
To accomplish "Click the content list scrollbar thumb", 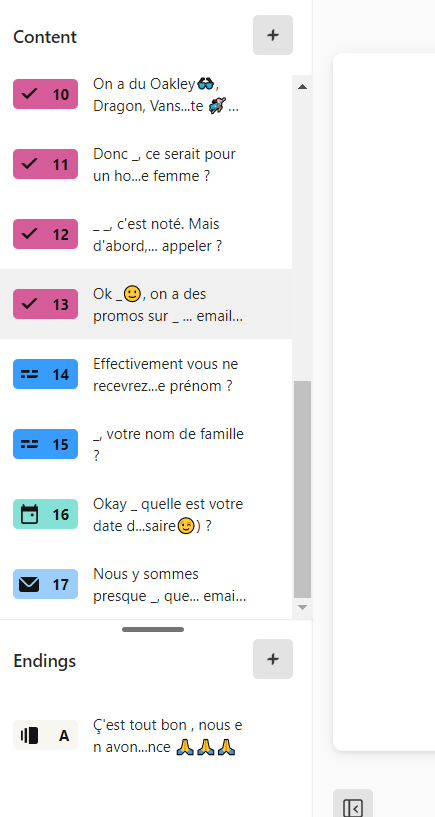I will point(302,489).
